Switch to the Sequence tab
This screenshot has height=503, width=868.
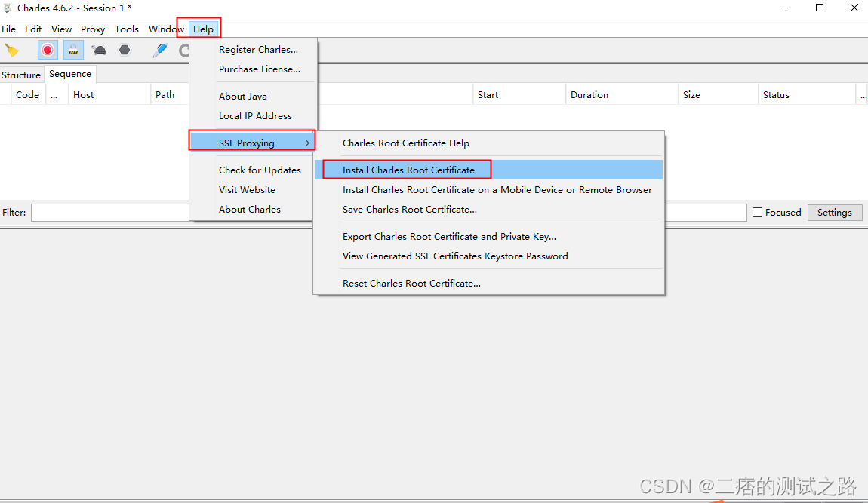pyautogui.click(x=69, y=74)
